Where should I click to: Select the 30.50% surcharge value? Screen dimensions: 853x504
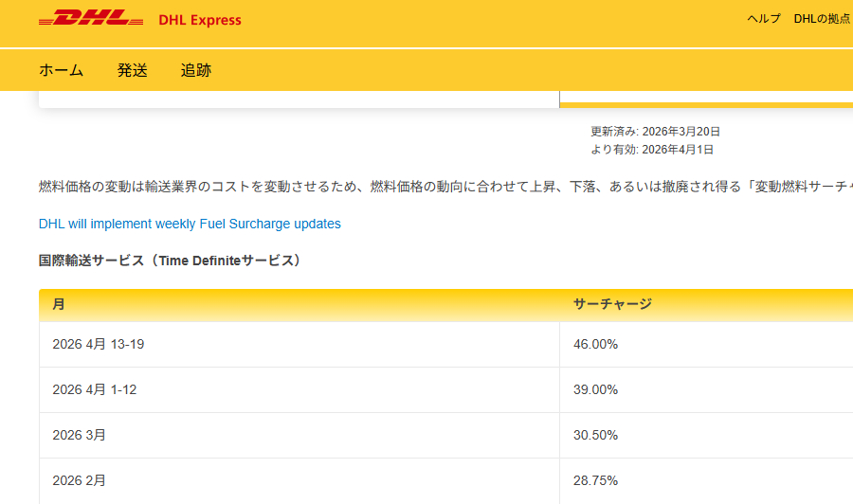(596, 436)
